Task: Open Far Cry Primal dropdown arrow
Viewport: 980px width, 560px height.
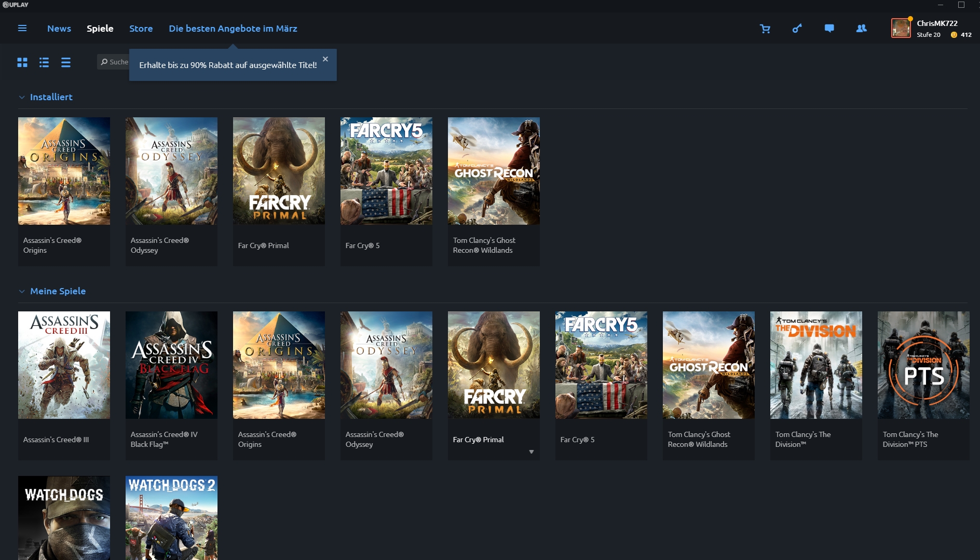Action: 532,452
